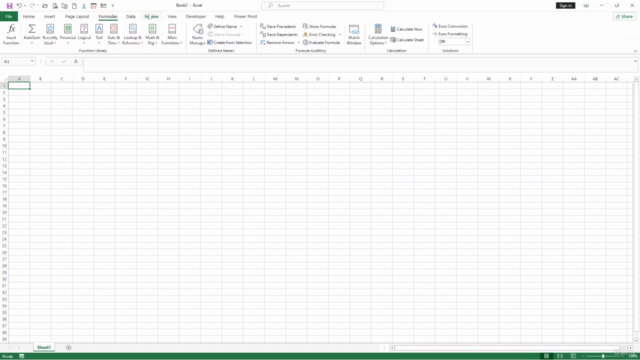
Task: Click inside the formula bar input
Action: tap(358, 64)
